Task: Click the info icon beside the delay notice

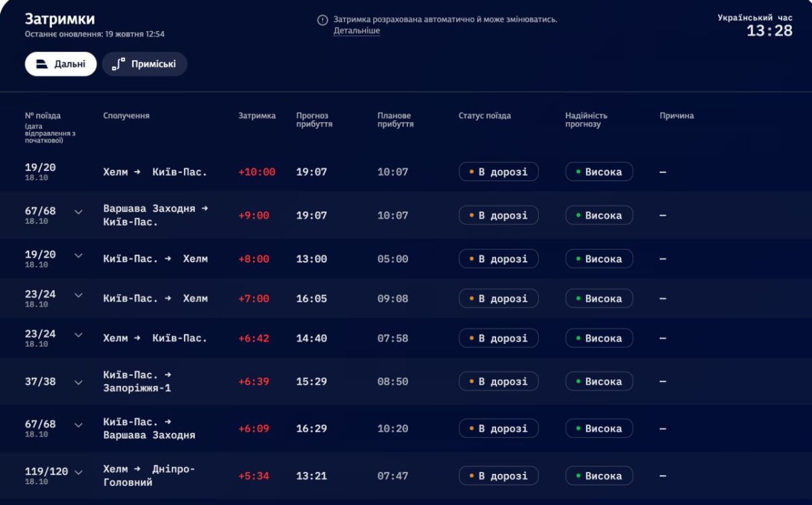Action: (323, 20)
